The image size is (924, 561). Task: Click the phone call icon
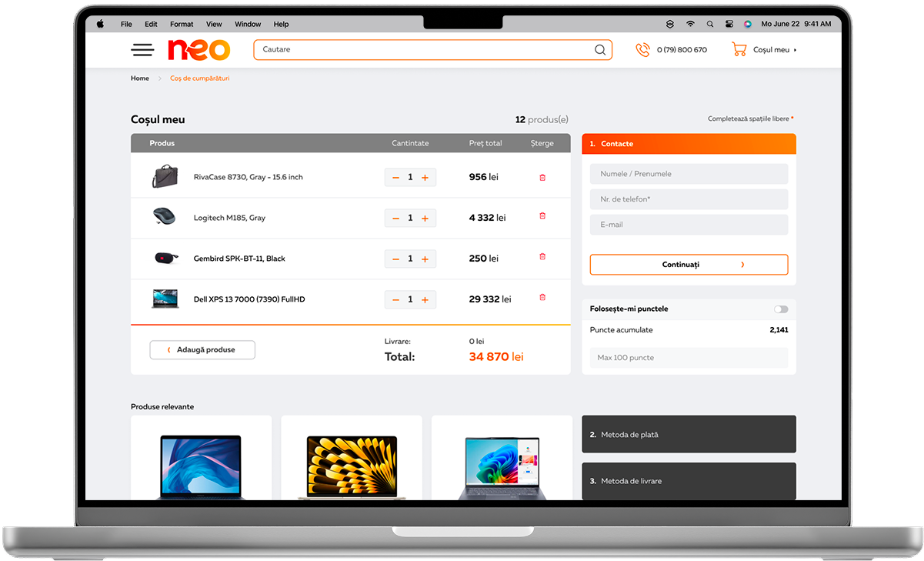pyautogui.click(x=642, y=50)
